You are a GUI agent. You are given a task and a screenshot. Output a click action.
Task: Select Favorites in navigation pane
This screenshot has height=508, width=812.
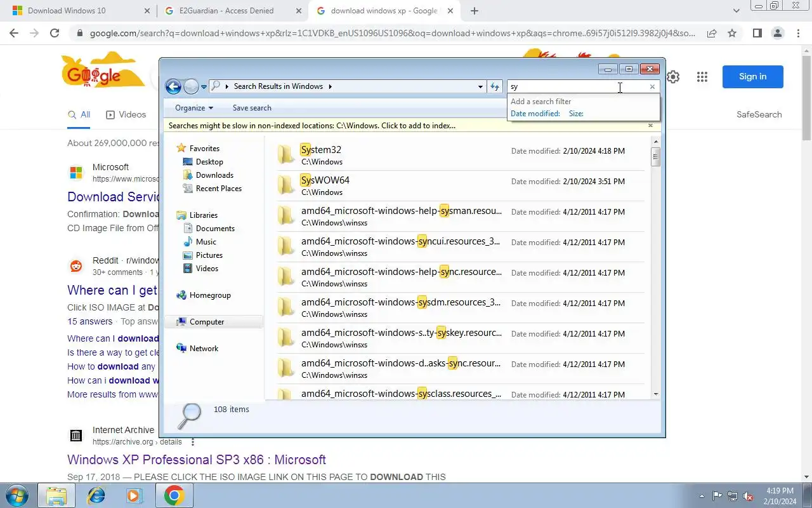204,148
